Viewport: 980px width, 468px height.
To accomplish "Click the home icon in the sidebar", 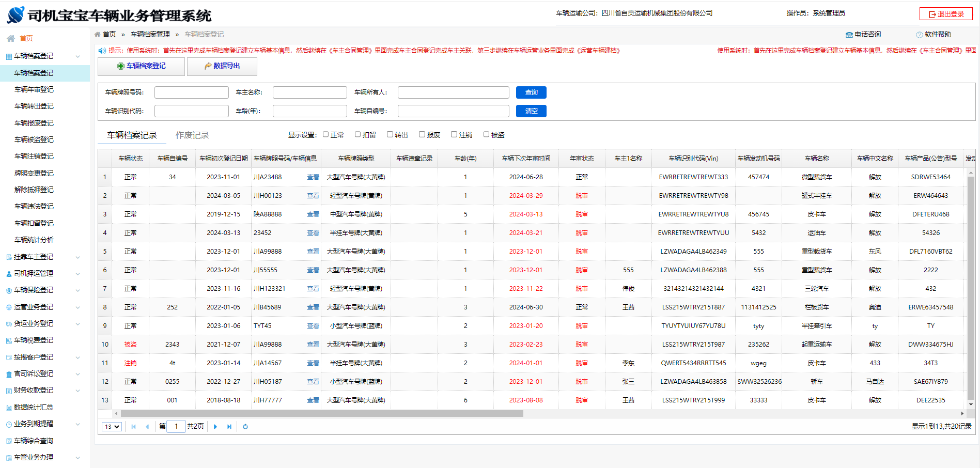I will pos(11,38).
